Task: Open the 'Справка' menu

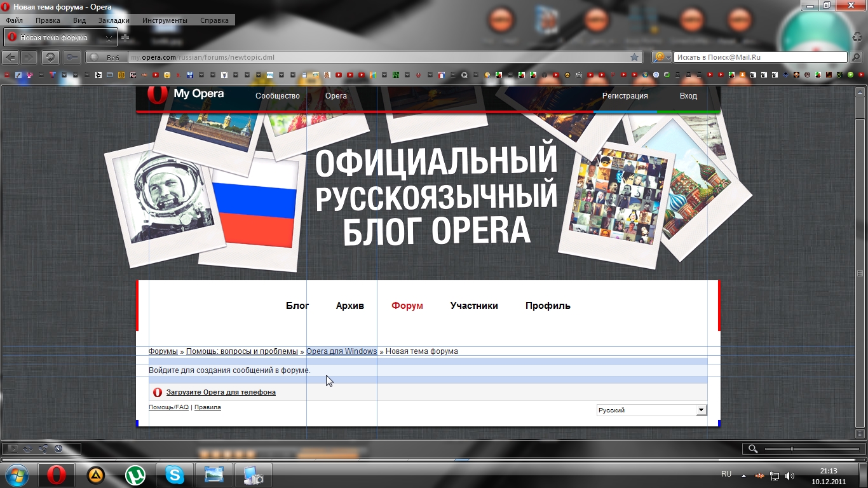Action: point(214,20)
